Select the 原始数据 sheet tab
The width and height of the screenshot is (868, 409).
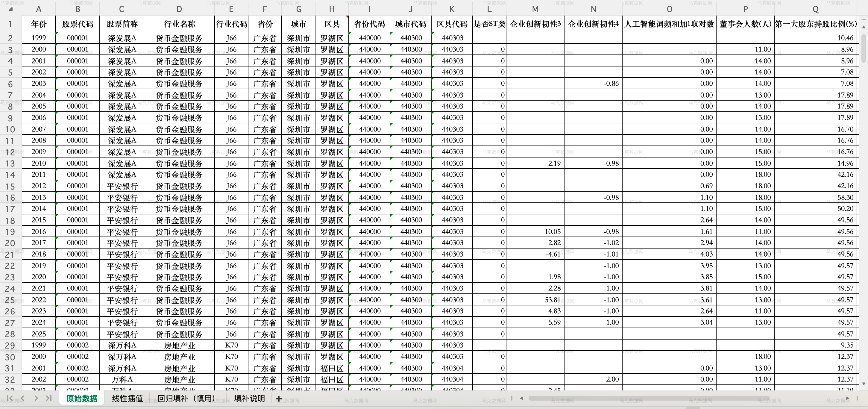coord(81,399)
